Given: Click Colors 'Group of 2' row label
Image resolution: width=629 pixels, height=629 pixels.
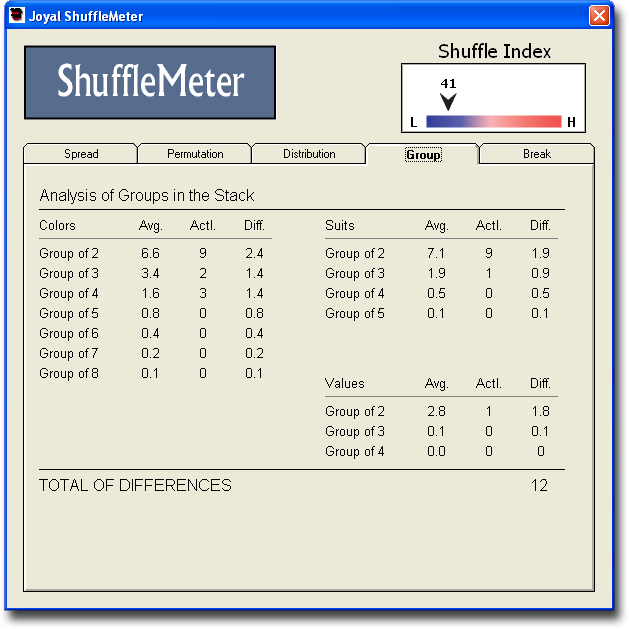Looking at the screenshot, I should coord(69,254).
